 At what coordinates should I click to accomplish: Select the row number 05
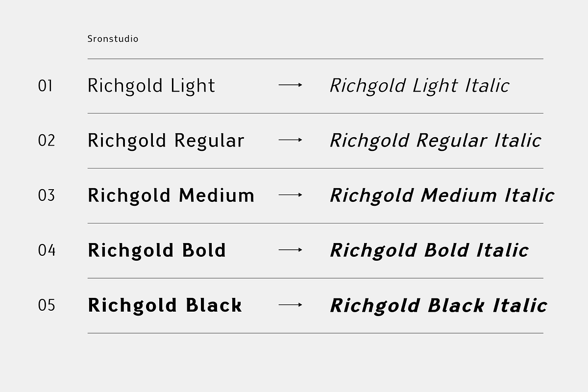pos(47,306)
